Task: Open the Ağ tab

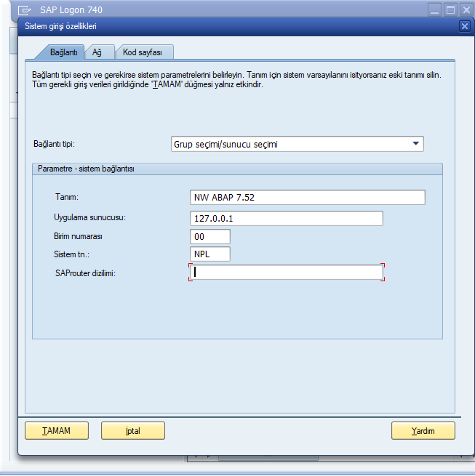Action: [x=97, y=52]
